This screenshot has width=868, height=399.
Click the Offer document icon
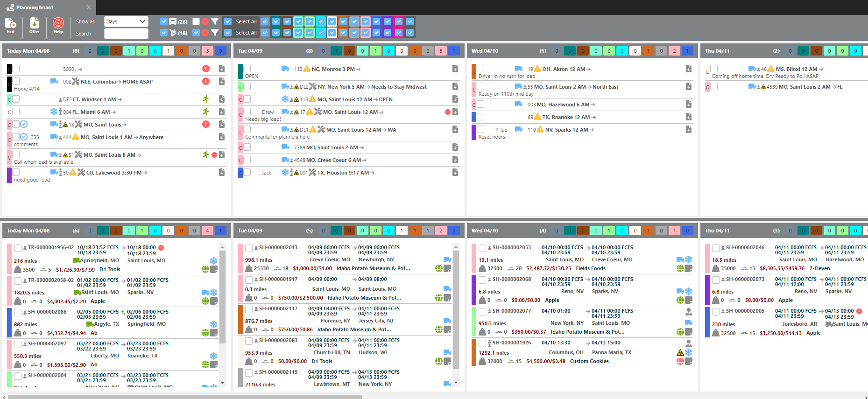coord(35,25)
